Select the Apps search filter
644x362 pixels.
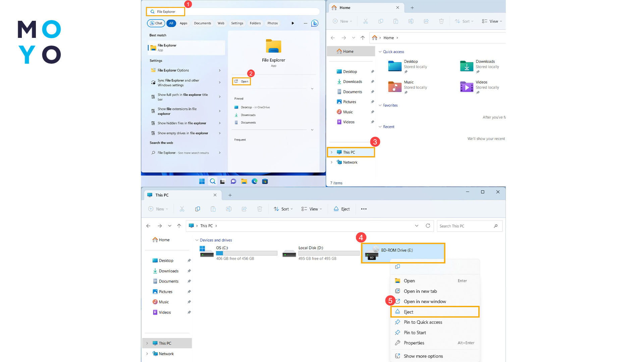tap(183, 23)
